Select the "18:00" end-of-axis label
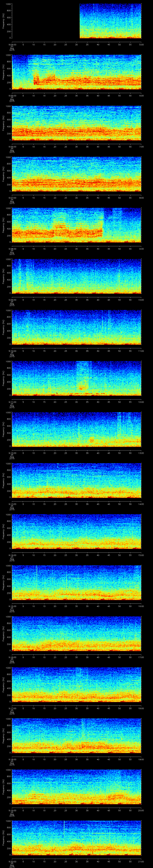 pyautogui.click(x=141, y=708)
